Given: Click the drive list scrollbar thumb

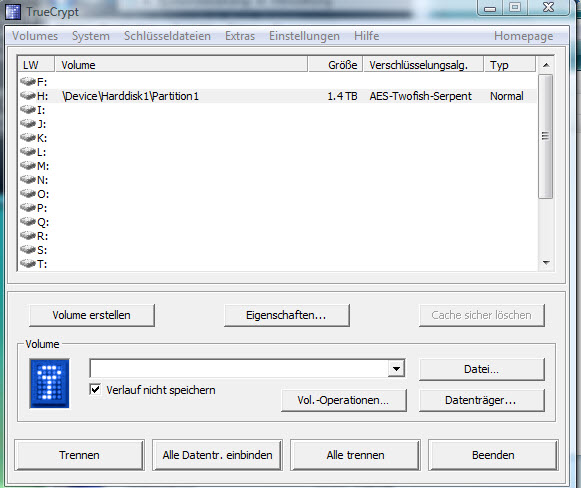Looking at the screenshot, I should 545,136.
